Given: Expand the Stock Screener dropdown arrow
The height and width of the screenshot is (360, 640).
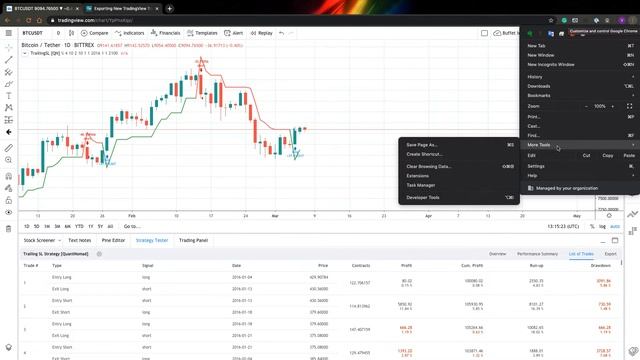Looking at the screenshot, I should (60, 240).
